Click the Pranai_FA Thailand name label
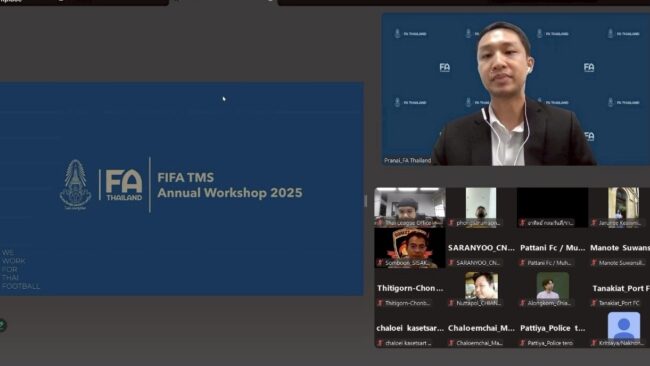Screen dimensions: 650x366 (x=407, y=160)
